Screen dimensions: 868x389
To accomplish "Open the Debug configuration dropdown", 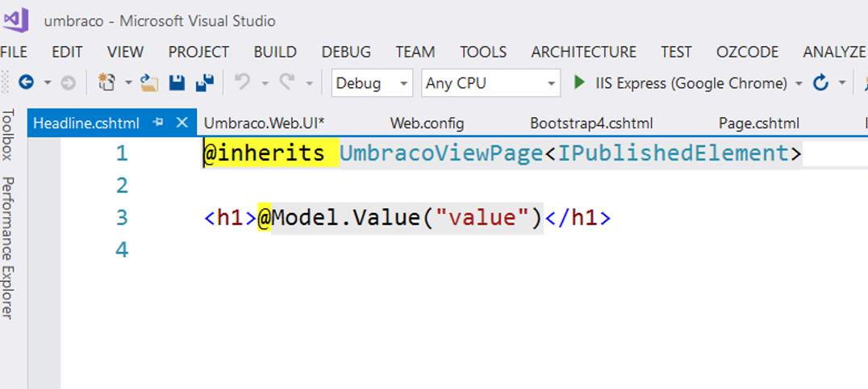I will pos(372,83).
